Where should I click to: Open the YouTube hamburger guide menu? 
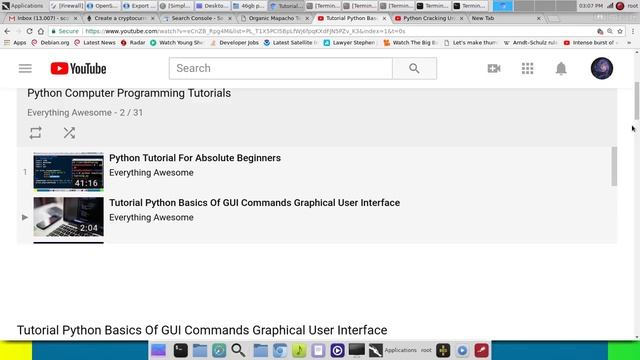point(25,68)
